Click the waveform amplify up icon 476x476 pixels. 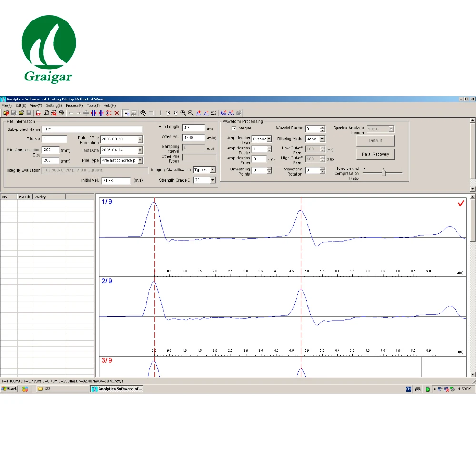tap(198, 113)
